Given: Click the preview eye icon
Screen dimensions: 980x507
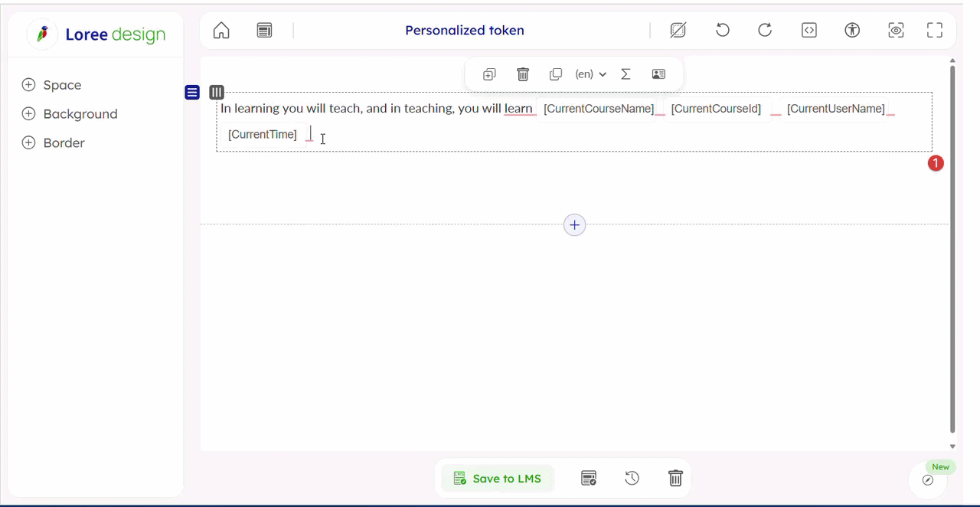Looking at the screenshot, I should click(896, 31).
